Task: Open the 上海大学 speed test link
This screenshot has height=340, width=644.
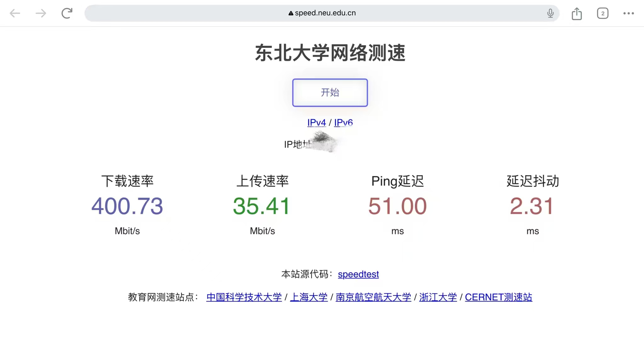Action: 308,297
